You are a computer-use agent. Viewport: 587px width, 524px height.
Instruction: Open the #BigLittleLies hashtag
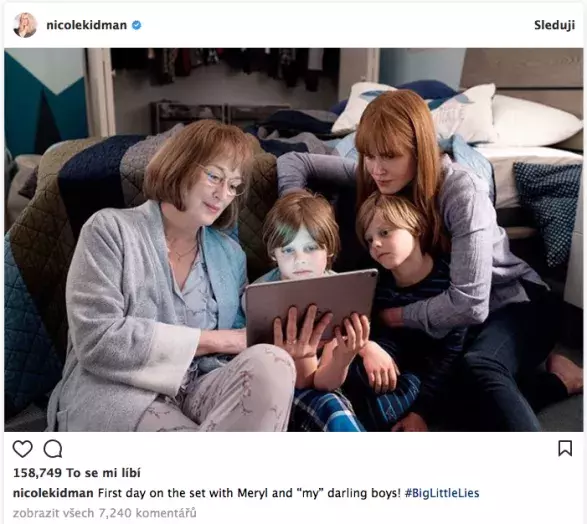[442, 493]
